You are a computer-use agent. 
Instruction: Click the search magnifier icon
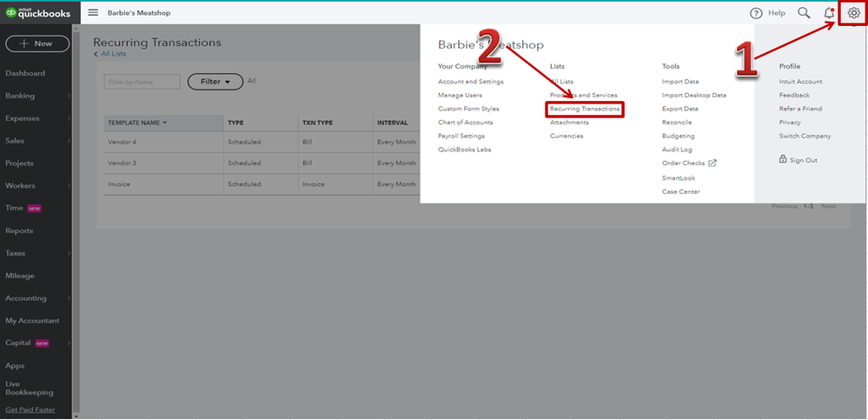(x=804, y=13)
